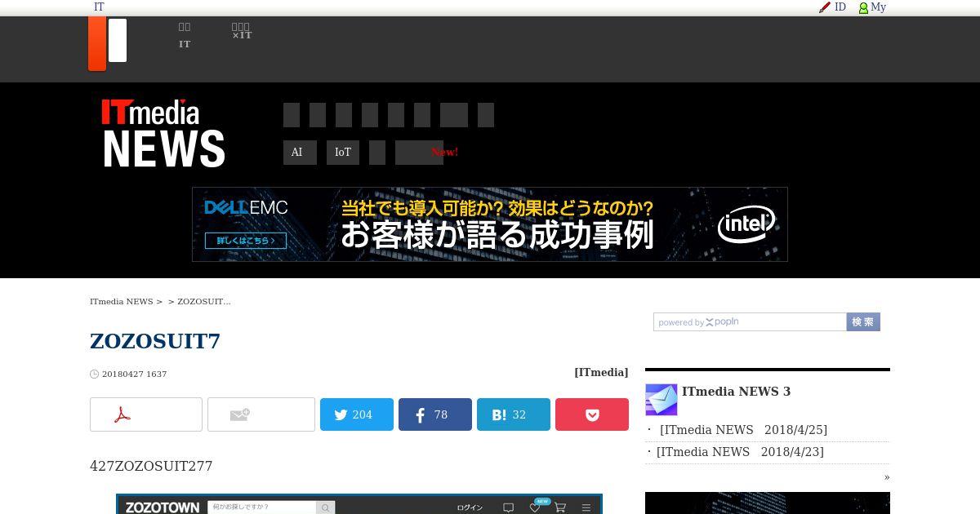Click the PDF export button
The width and height of the screenshot is (980, 514).
tap(146, 414)
